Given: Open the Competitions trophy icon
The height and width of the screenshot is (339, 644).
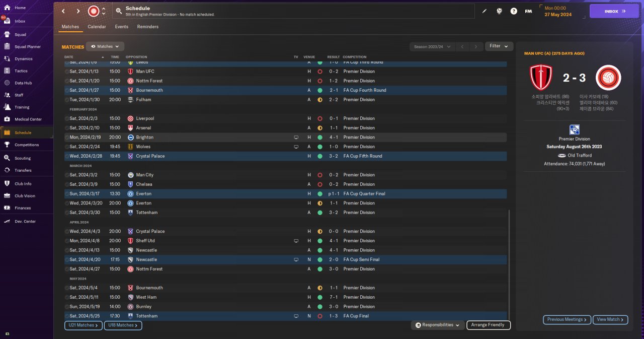Looking at the screenshot, I should (7, 145).
